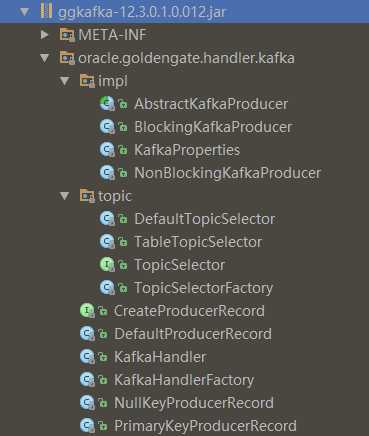The image size is (369, 436).
Task: Open the KafkaHandlerFactory class
Action: (x=184, y=380)
